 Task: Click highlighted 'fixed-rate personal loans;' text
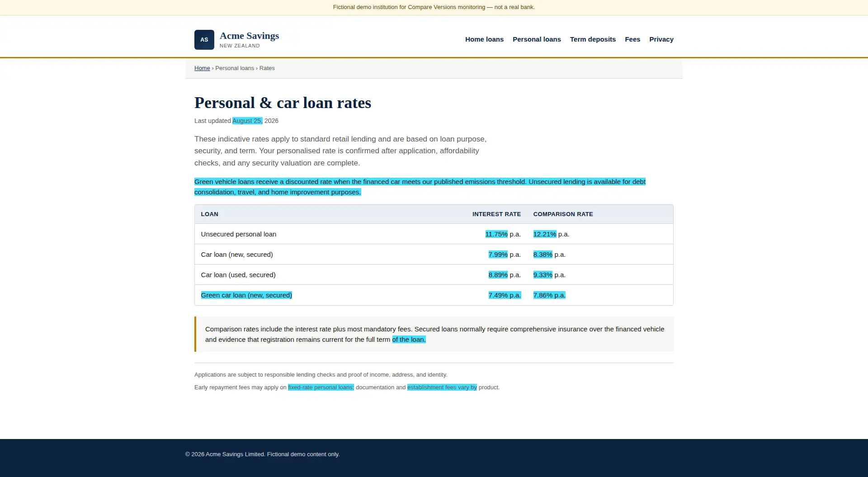tap(321, 387)
